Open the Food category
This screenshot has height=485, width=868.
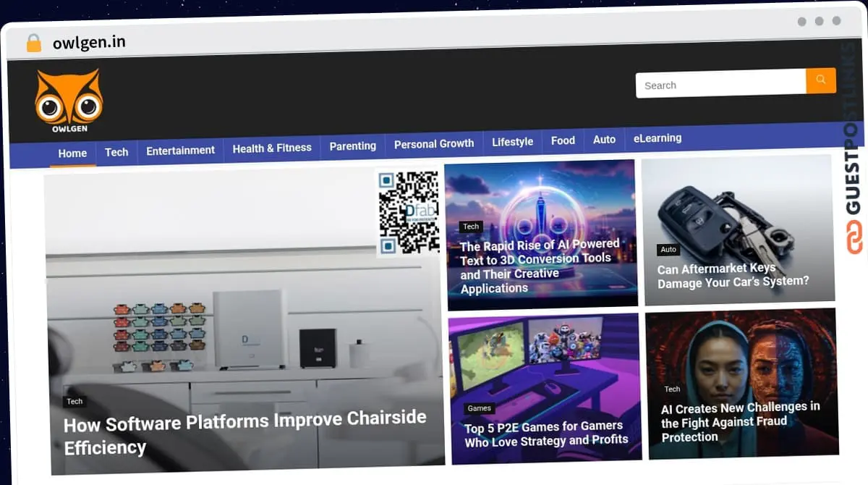click(x=563, y=140)
